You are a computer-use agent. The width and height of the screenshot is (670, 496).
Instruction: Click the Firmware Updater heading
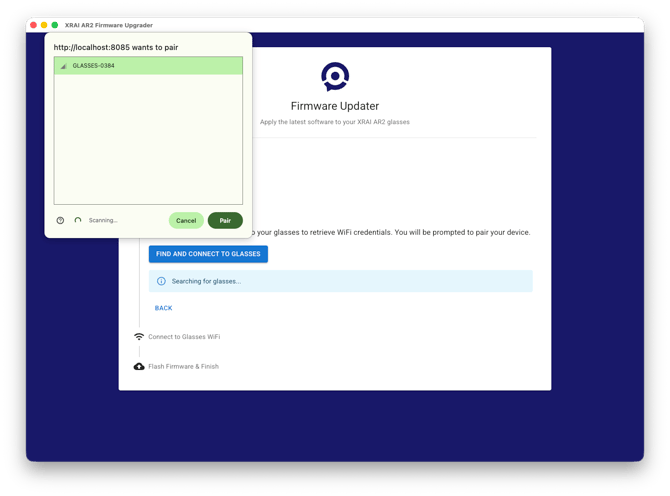point(335,106)
